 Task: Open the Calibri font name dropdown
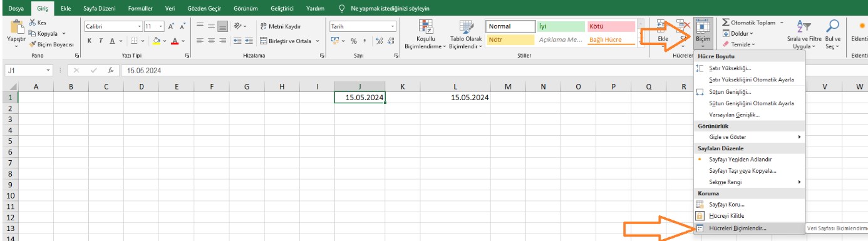tap(140, 26)
